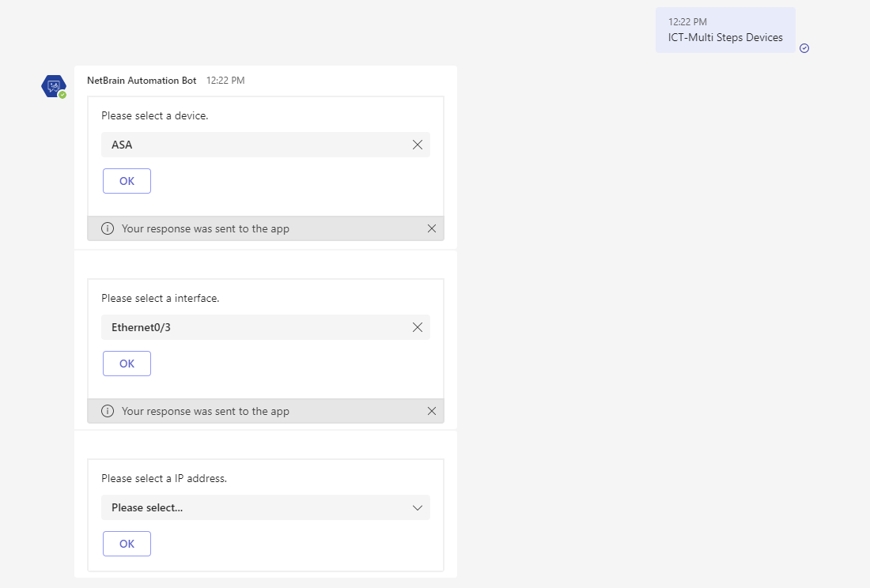Dismiss the notification under the interface card
The height and width of the screenshot is (588, 870).
pos(432,411)
